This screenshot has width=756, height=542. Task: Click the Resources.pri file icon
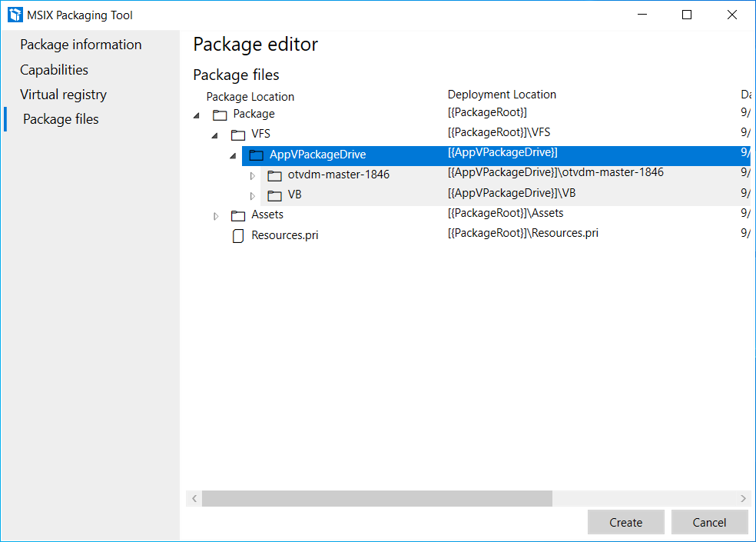238,236
